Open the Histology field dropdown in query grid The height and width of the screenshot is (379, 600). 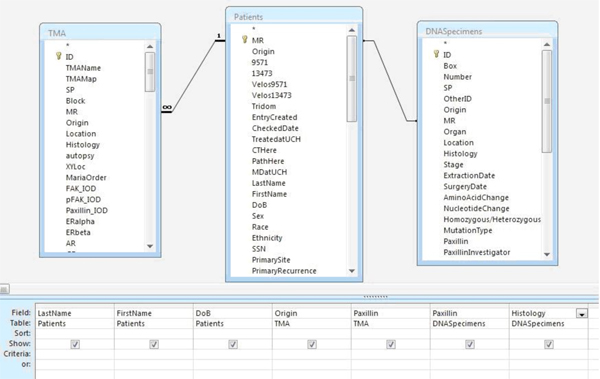tap(582, 314)
